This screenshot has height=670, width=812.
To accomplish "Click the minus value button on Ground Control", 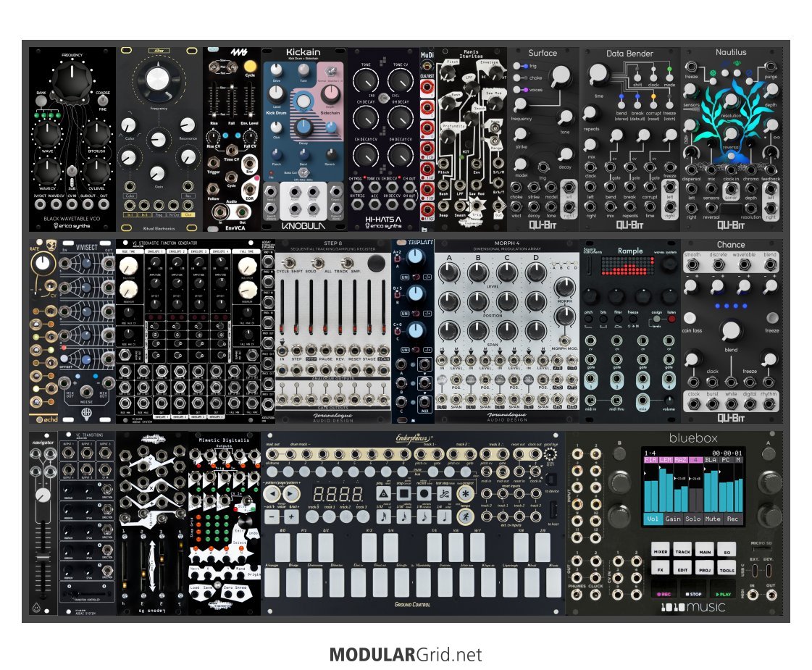I will [x=272, y=516].
